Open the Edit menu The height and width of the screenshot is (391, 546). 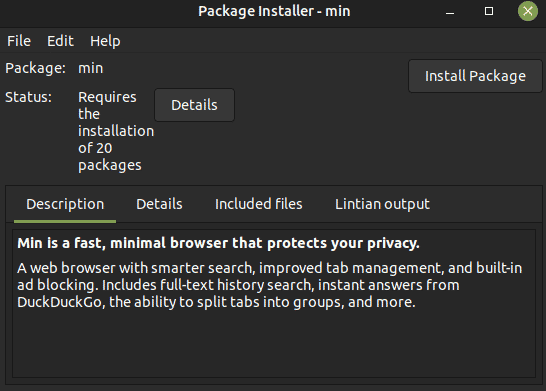click(x=60, y=41)
